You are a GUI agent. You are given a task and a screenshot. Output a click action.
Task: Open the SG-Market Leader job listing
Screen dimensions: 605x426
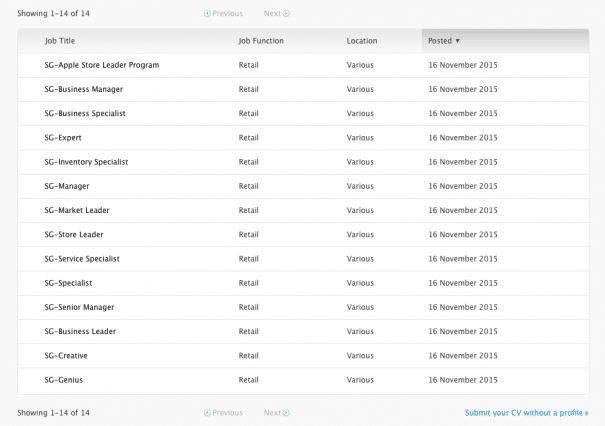click(77, 210)
